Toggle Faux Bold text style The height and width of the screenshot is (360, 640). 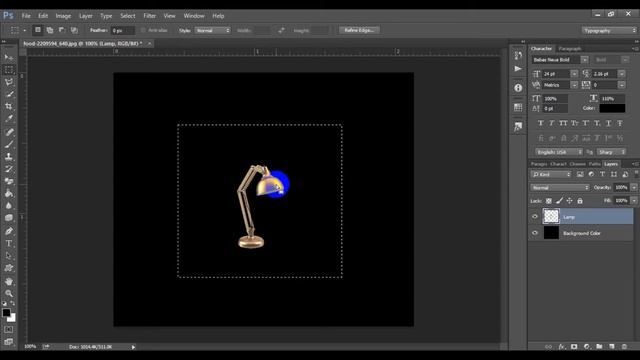click(540, 123)
